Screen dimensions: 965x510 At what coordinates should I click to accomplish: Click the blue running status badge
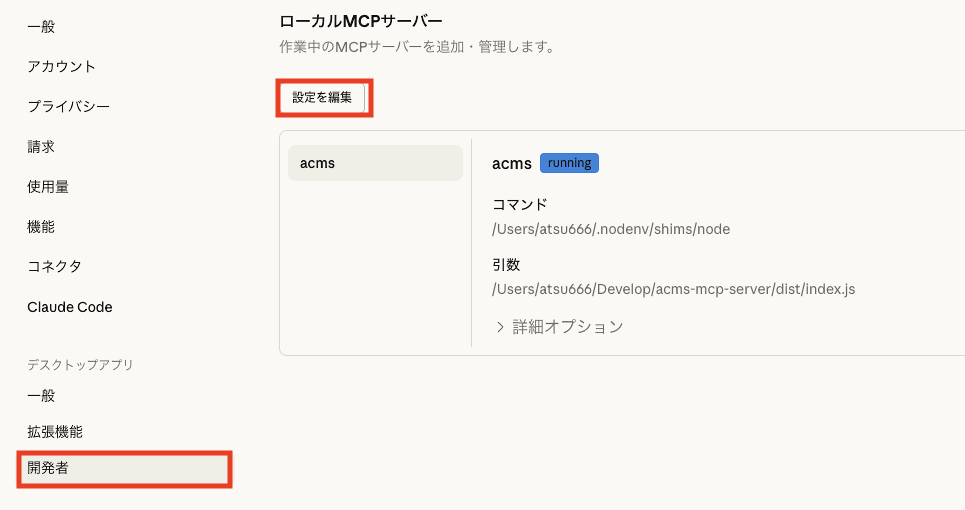tap(569, 163)
